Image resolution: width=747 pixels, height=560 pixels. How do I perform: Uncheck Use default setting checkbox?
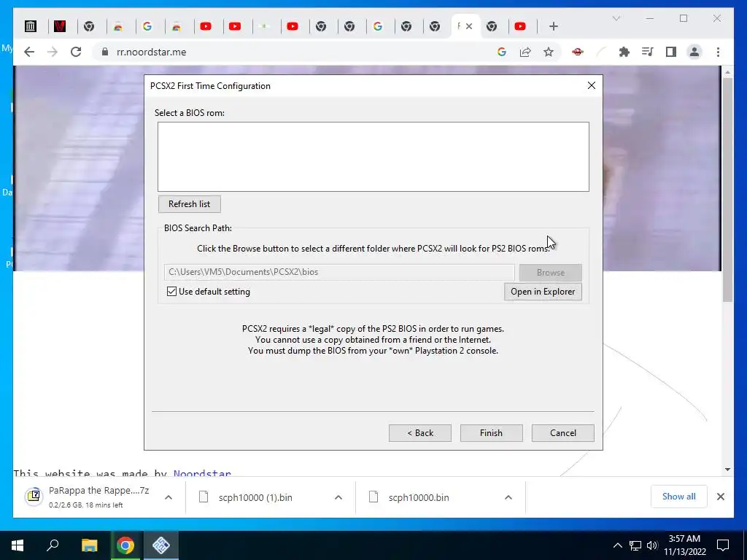(171, 292)
